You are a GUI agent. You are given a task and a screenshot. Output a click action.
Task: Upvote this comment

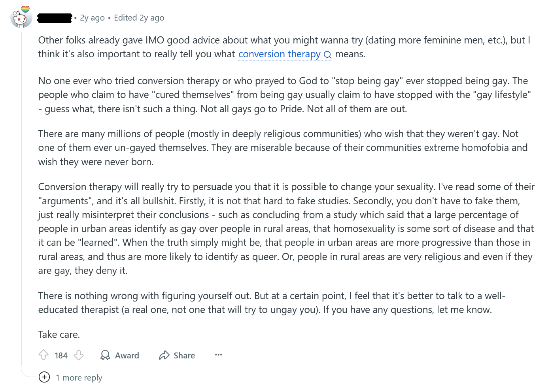pos(43,355)
